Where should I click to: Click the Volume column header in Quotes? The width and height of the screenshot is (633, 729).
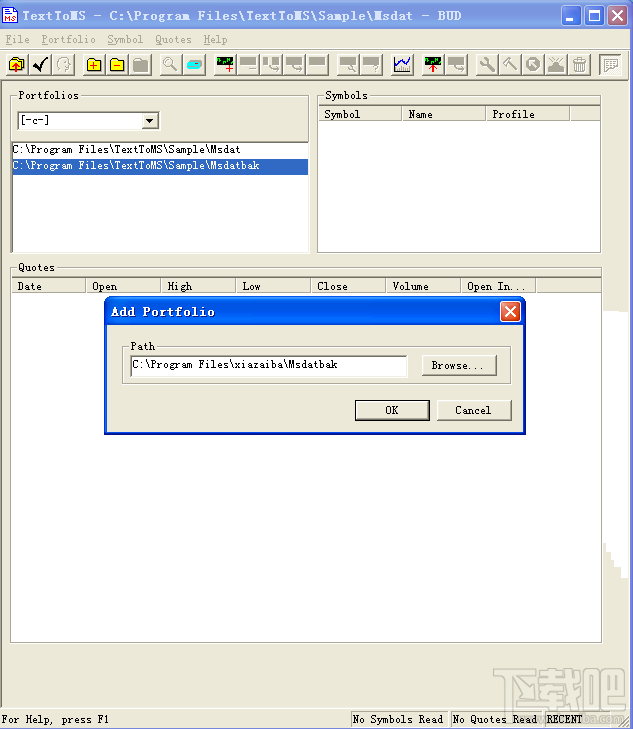(x=423, y=286)
